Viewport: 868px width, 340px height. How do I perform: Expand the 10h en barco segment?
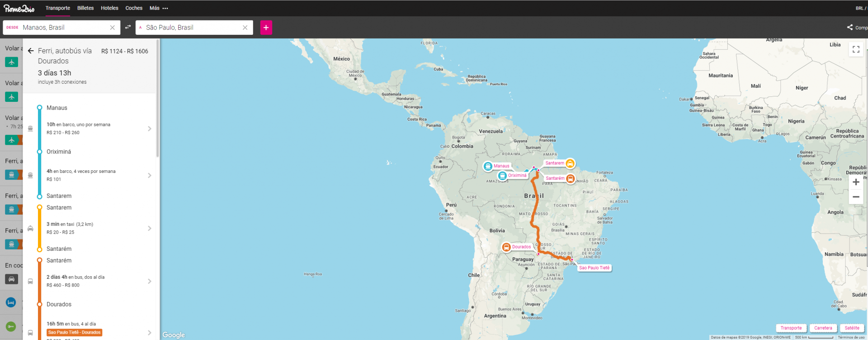tap(90, 129)
